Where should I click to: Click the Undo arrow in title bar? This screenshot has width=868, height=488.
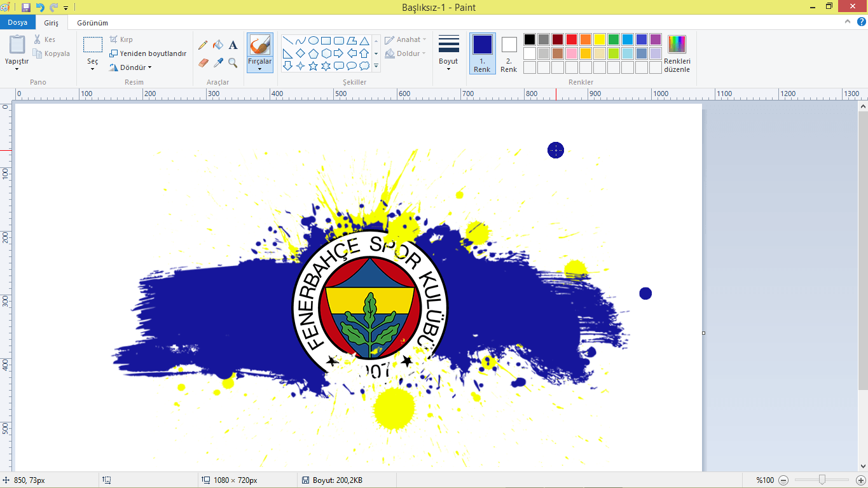40,8
